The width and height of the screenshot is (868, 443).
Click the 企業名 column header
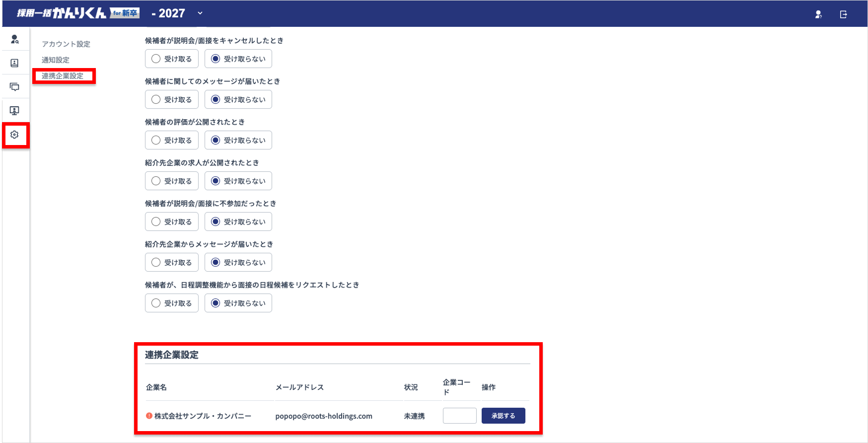pyautogui.click(x=156, y=387)
